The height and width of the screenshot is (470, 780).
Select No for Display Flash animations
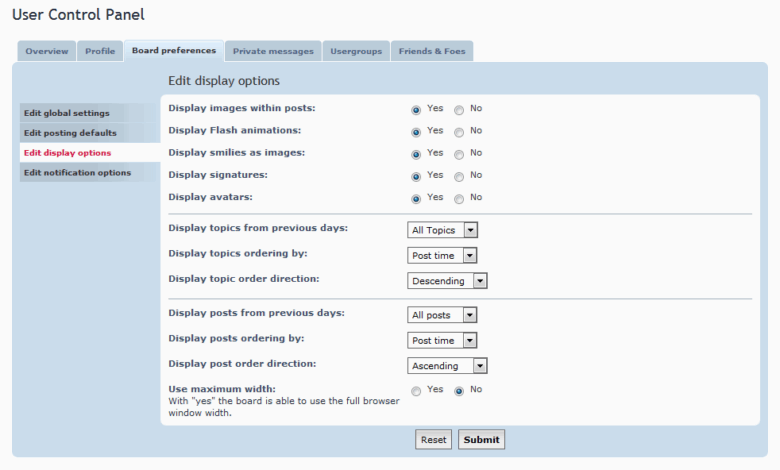pyautogui.click(x=459, y=132)
